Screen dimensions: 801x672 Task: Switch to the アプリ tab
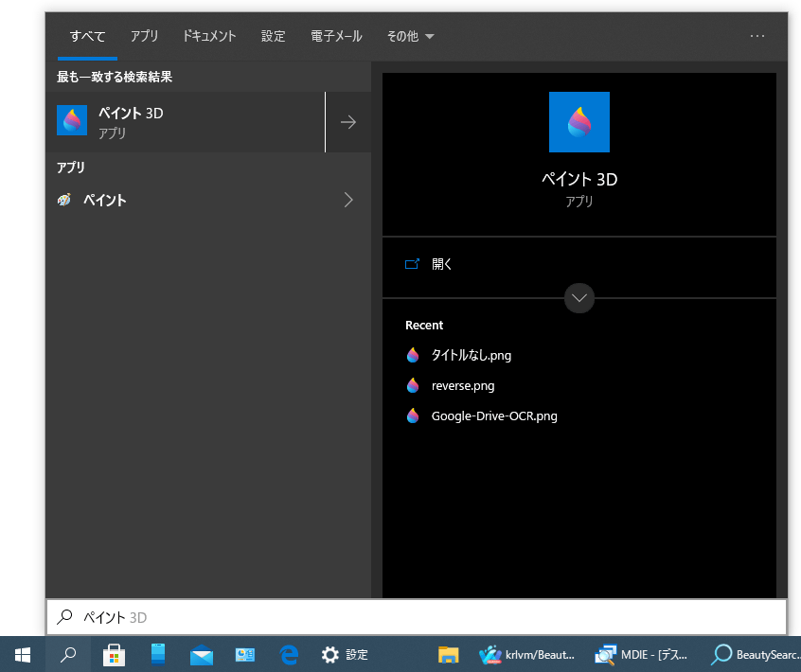tap(144, 36)
